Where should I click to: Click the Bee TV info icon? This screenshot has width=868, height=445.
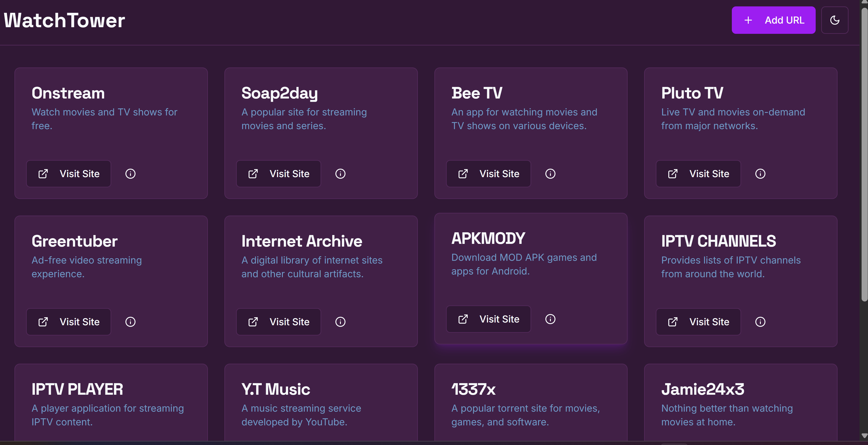click(550, 174)
